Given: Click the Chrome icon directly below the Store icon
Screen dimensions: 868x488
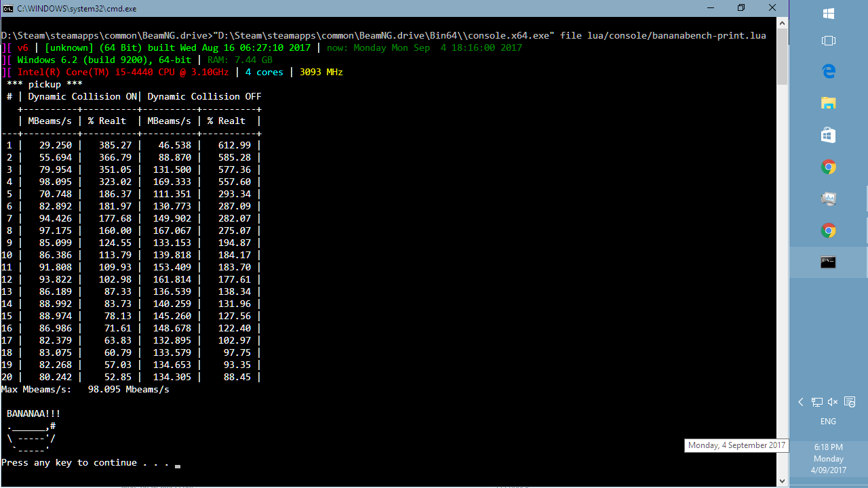Looking at the screenshot, I should [828, 167].
